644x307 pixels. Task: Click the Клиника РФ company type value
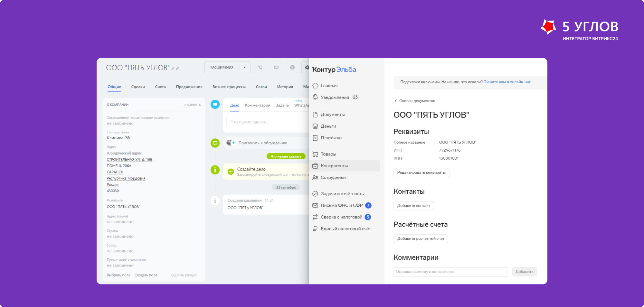tap(118, 138)
